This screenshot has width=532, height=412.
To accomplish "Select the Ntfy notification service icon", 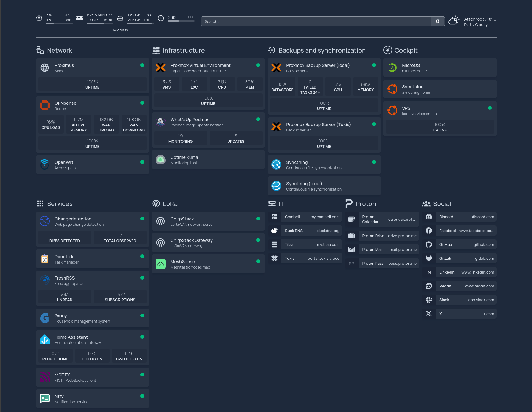I will coord(45,398).
